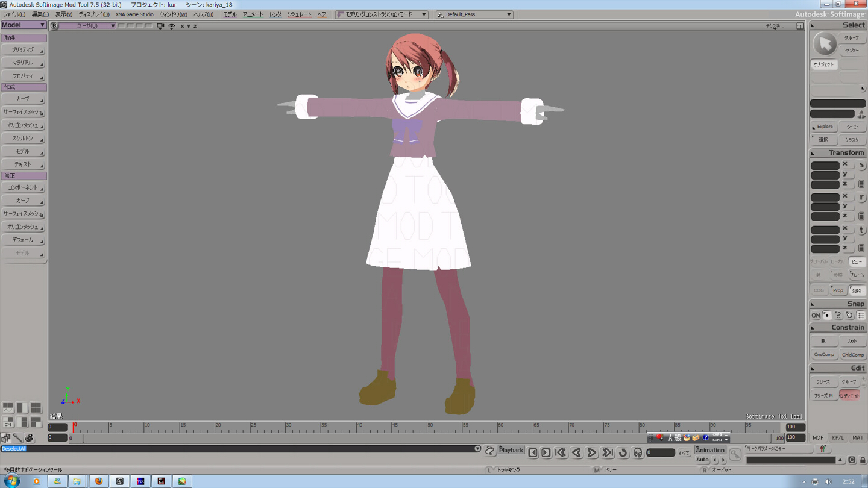Open the XNA Game Studio menu
Screen dimensions: 868x488
(x=134, y=14)
